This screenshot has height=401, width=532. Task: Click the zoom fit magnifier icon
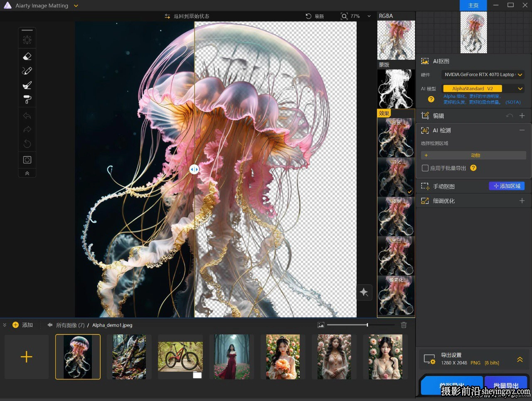(344, 16)
